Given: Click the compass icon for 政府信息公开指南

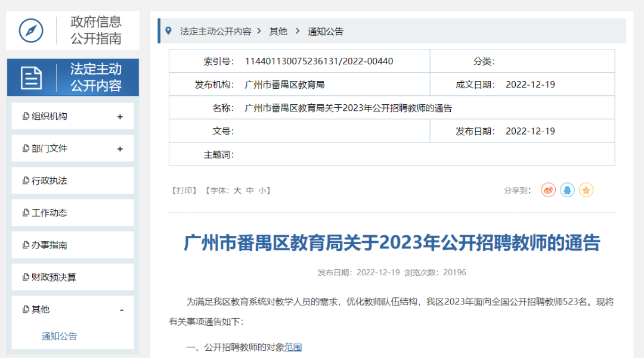Looking at the screenshot, I should (31, 30).
